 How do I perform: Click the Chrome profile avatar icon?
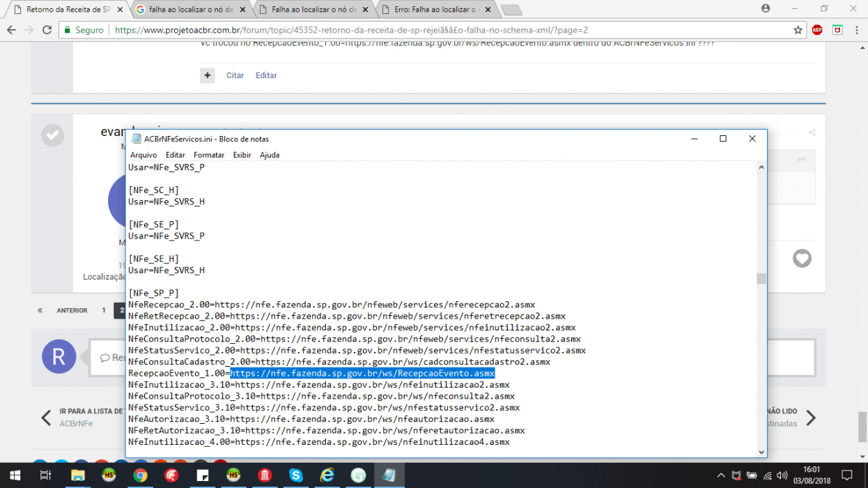pyautogui.click(x=766, y=8)
